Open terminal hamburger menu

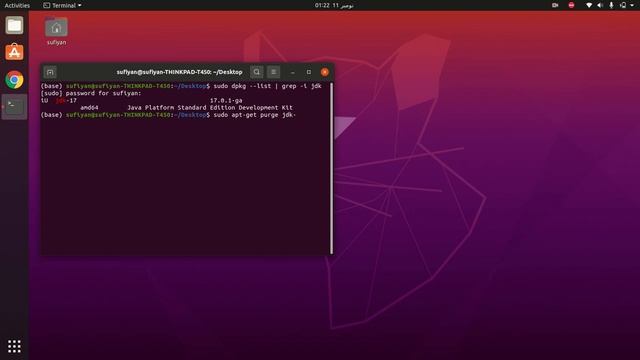pyautogui.click(x=273, y=72)
